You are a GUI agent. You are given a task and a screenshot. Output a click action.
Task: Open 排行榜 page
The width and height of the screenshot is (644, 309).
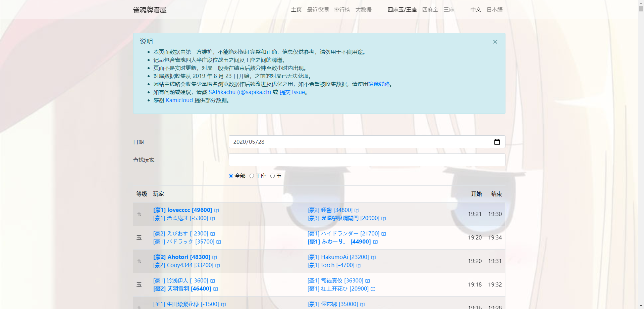tap(342, 10)
